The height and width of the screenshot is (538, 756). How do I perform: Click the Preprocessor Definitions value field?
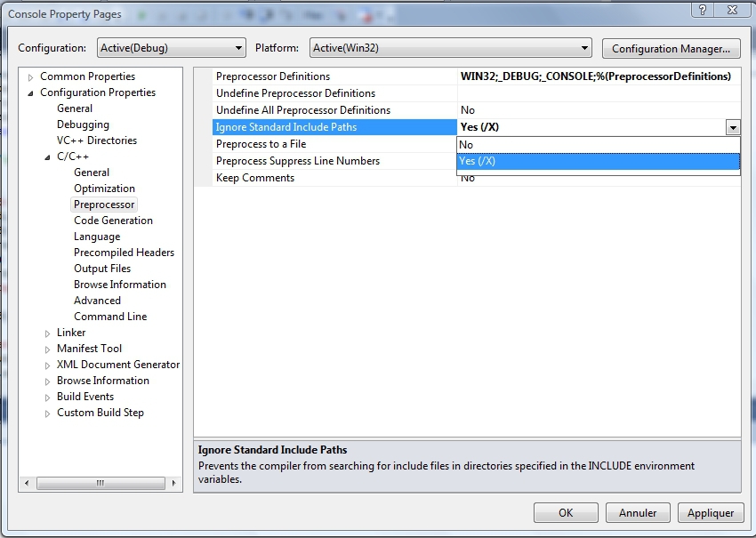(598, 76)
